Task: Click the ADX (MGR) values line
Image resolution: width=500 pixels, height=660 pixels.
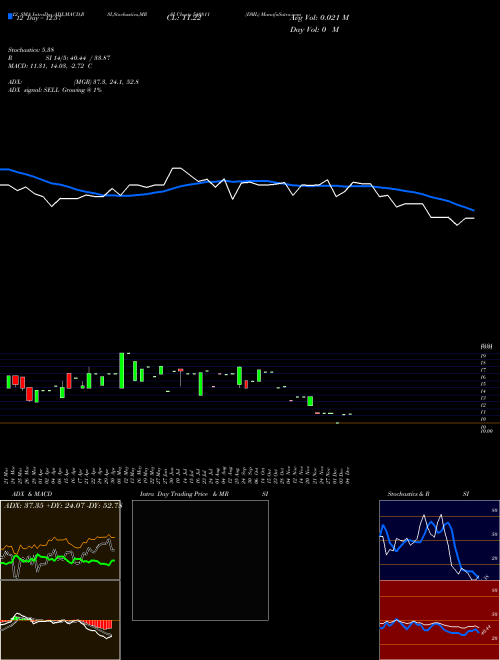Action: (x=73, y=82)
